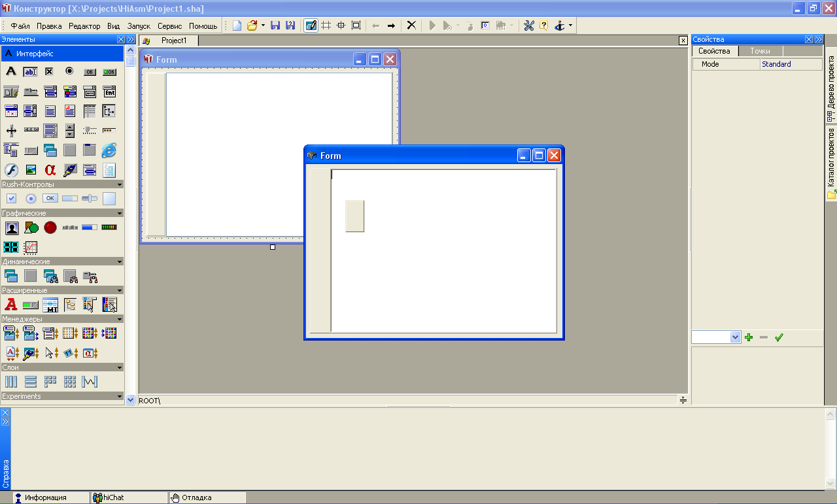This screenshot has height=504, width=837.
Task: Click the Save project toolbar icon
Action: click(x=275, y=25)
